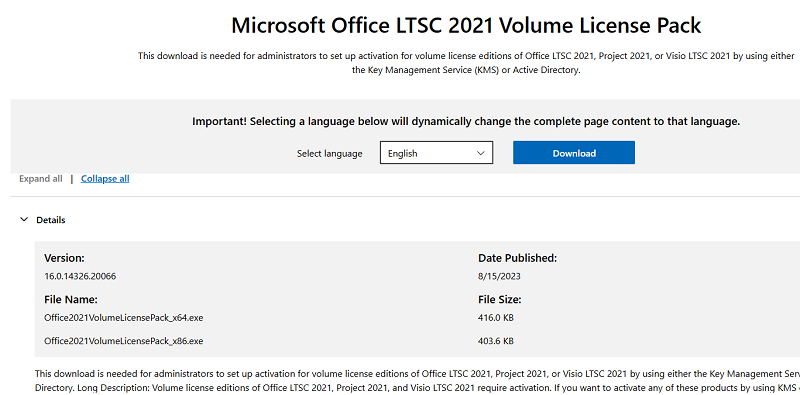Click the Collapse all link
Image resolution: width=800 pixels, height=395 pixels.
(x=105, y=179)
